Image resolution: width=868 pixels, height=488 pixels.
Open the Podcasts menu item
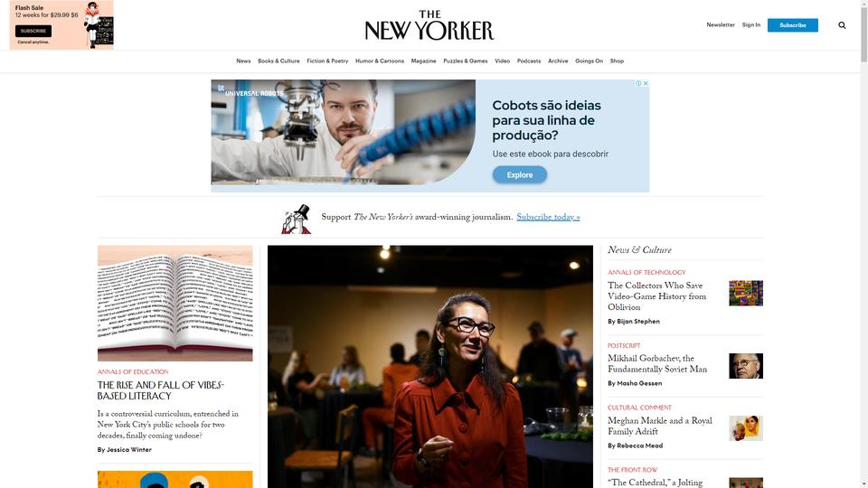click(x=529, y=61)
